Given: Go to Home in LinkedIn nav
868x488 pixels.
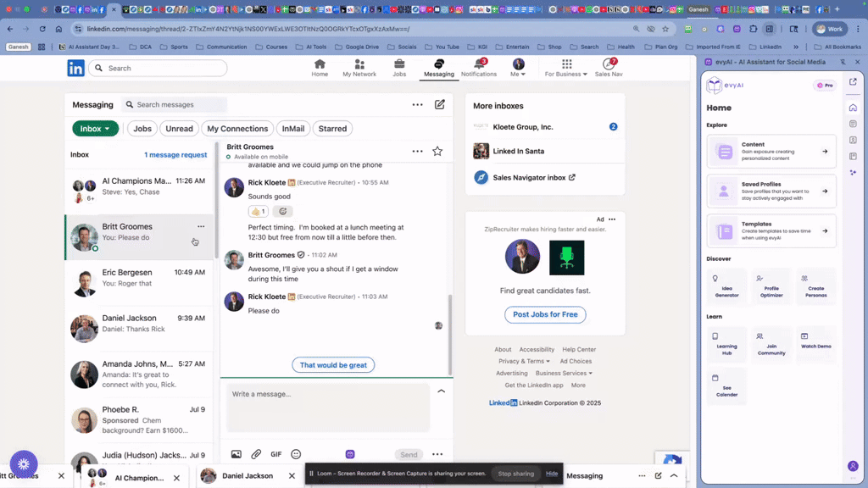Looking at the screenshot, I should 320,68.
